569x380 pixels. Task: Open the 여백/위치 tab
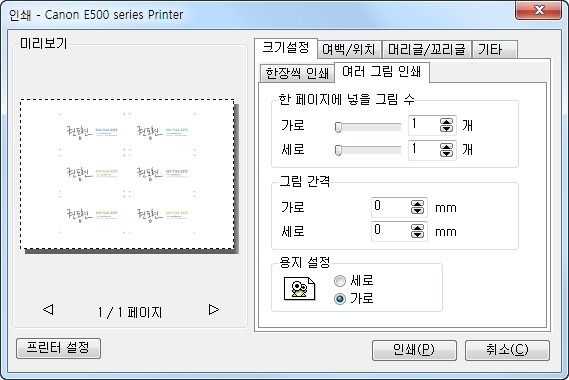click(349, 49)
